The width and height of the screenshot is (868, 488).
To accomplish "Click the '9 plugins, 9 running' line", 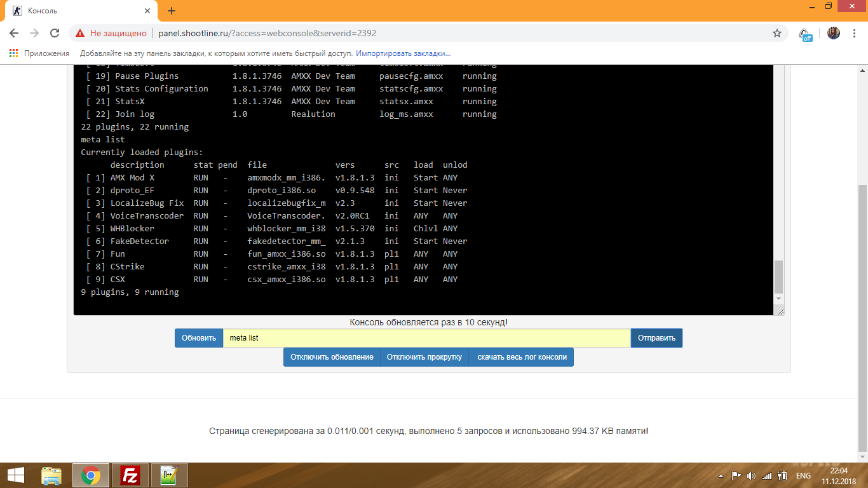I will point(130,292).
